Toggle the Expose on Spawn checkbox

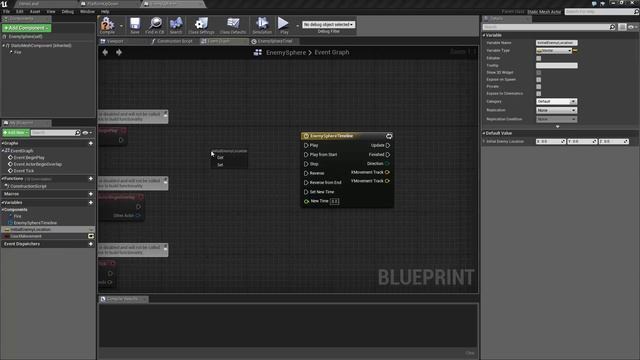point(538,80)
